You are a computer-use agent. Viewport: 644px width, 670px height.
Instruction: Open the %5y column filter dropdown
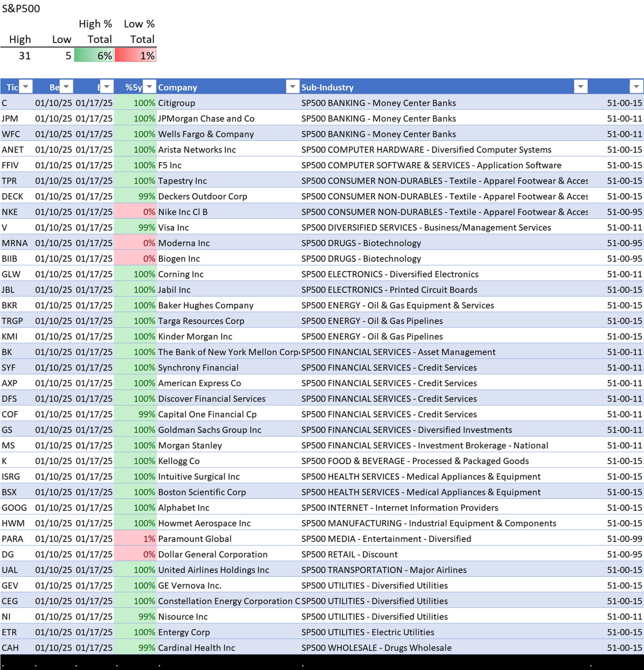149,87
